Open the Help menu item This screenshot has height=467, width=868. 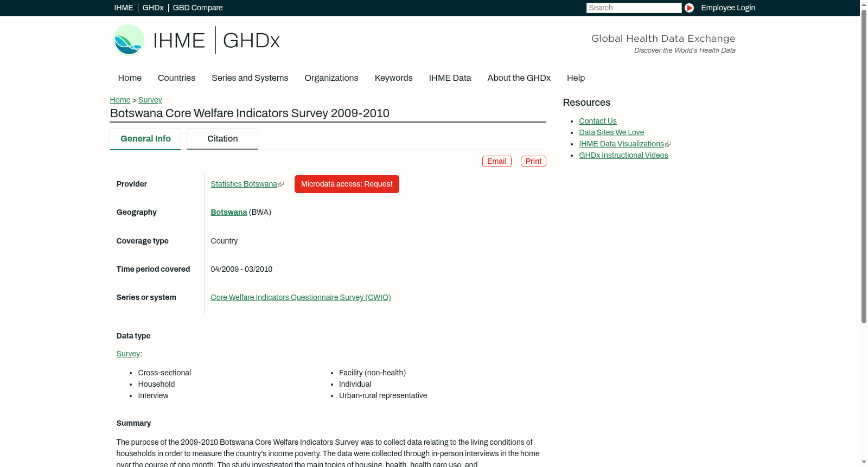576,78
